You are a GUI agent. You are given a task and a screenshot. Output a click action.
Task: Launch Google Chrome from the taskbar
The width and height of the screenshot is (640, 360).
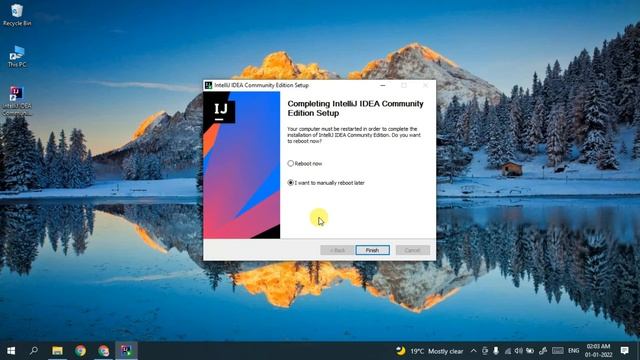(x=80, y=351)
